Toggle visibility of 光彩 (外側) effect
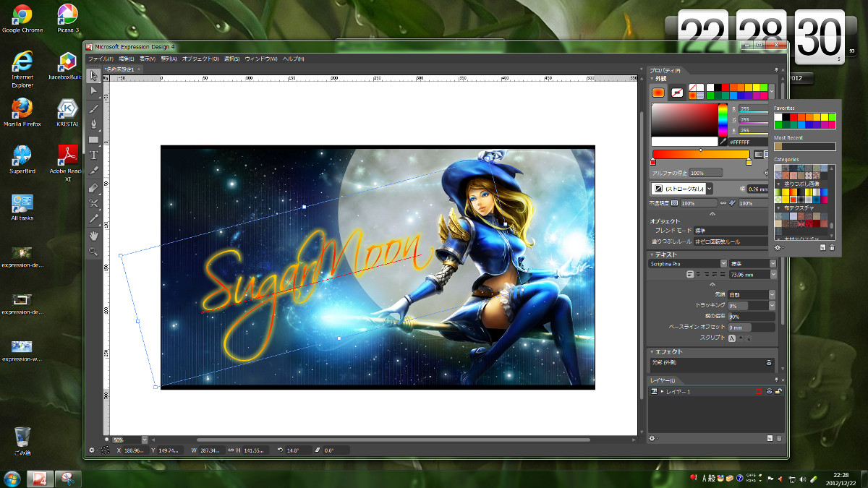 tap(768, 362)
